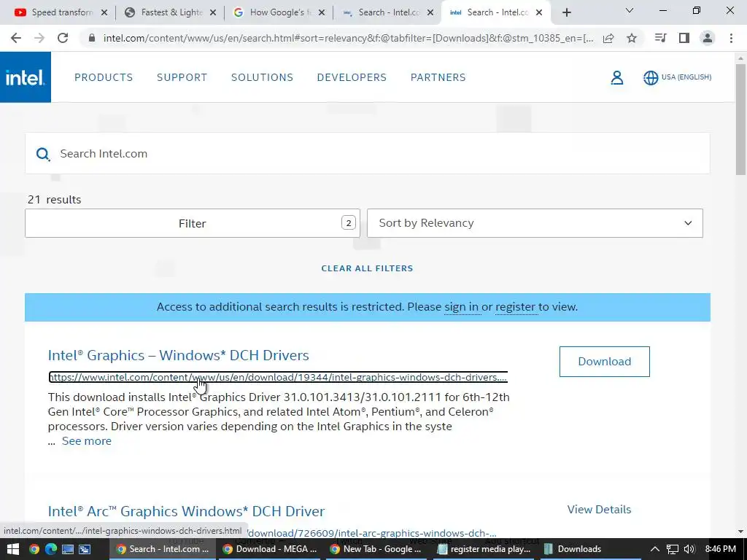Switch to Fastest & Lightest tab
Viewport: 747px width, 560px height.
click(x=170, y=12)
